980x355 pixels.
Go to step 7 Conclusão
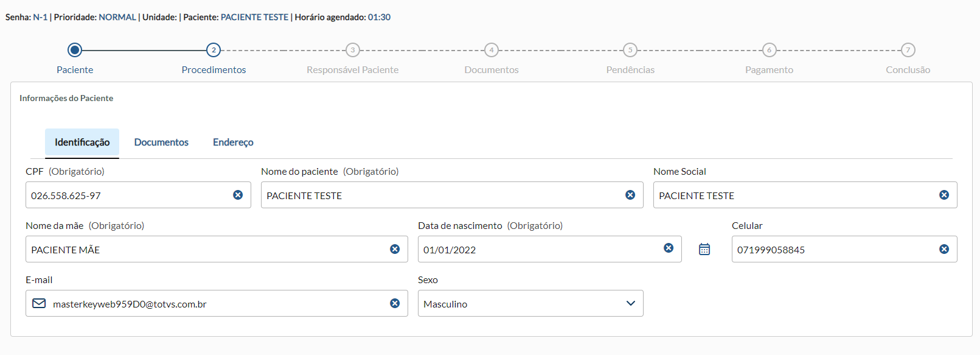click(x=908, y=50)
